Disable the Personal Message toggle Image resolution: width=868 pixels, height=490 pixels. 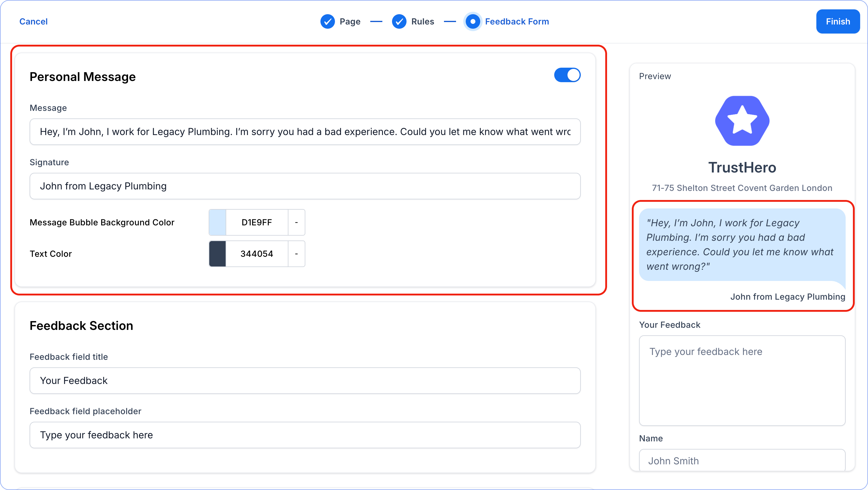pos(567,75)
